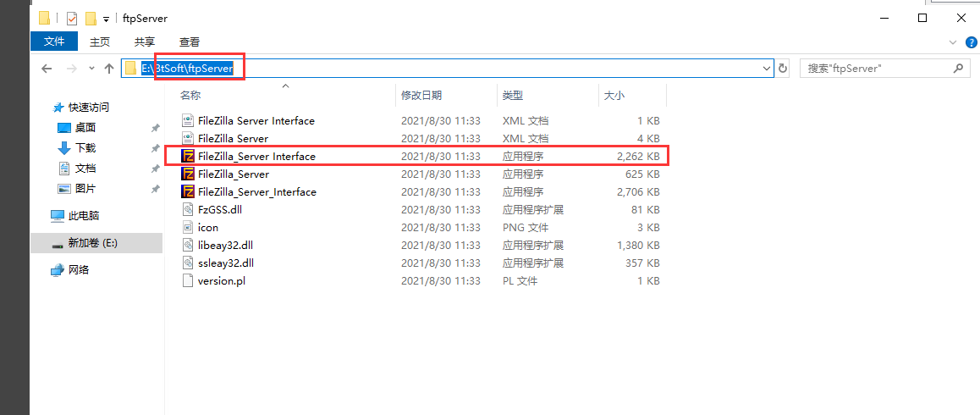Image resolution: width=980 pixels, height=415 pixels.
Task: Open address bar history dropdown
Action: coord(767,69)
